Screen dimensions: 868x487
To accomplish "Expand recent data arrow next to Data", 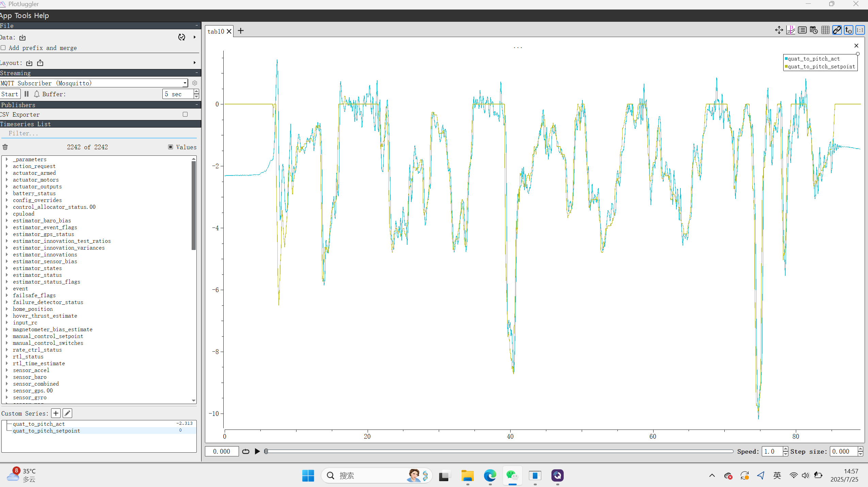I will 194,37.
